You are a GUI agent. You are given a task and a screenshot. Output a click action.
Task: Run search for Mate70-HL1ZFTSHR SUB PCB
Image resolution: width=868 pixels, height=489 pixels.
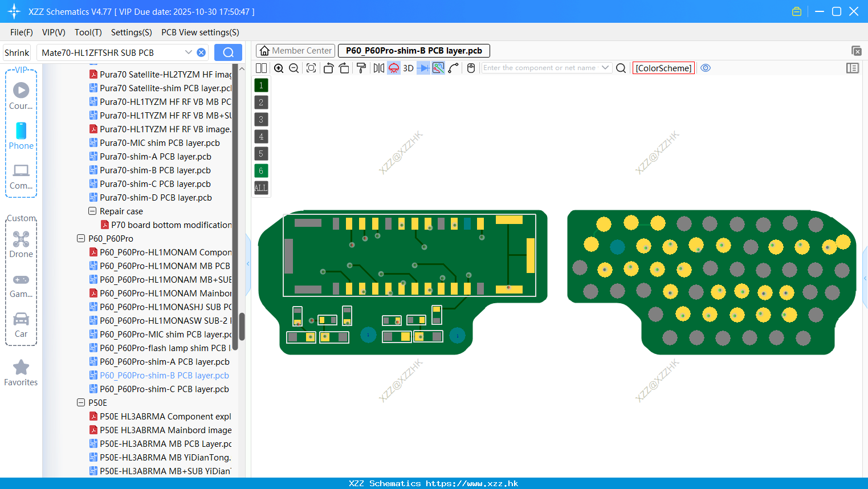[x=228, y=52]
